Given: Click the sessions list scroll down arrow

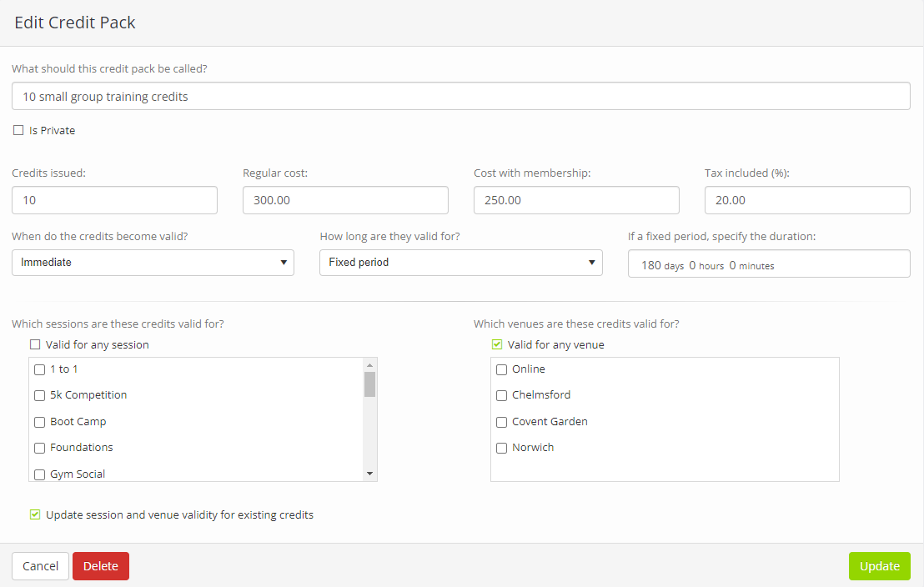Looking at the screenshot, I should click(x=369, y=474).
